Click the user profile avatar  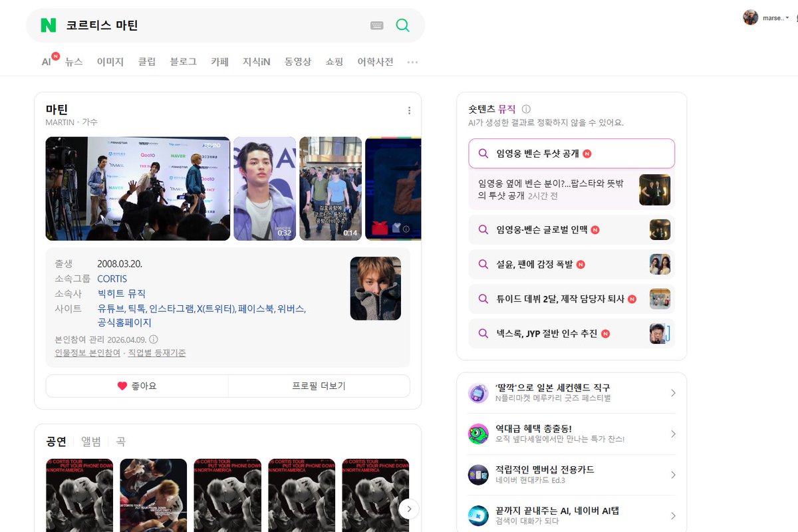pos(751,18)
